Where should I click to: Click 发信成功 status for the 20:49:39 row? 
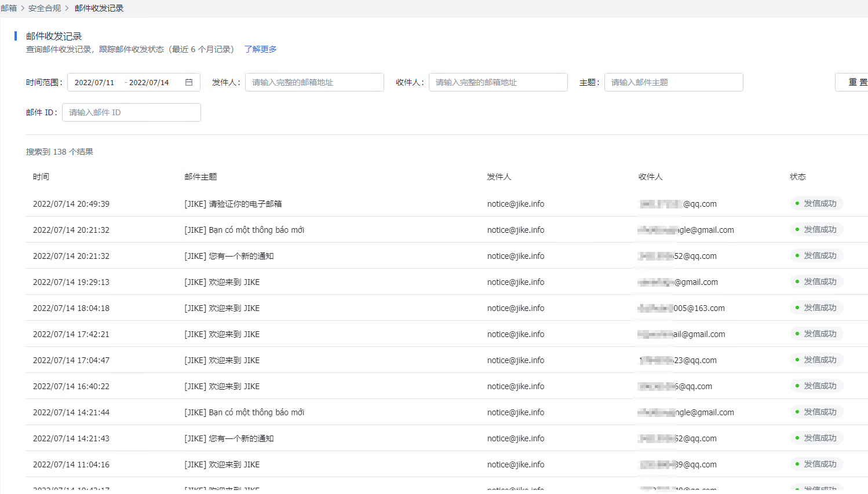point(816,203)
